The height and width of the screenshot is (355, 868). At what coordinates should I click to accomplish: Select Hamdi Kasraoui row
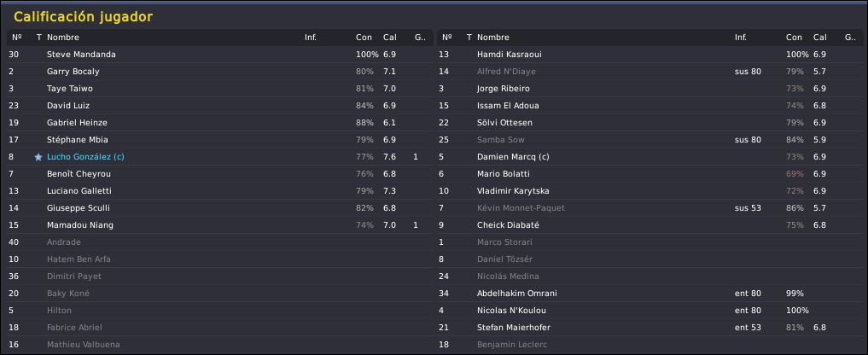(x=650, y=55)
